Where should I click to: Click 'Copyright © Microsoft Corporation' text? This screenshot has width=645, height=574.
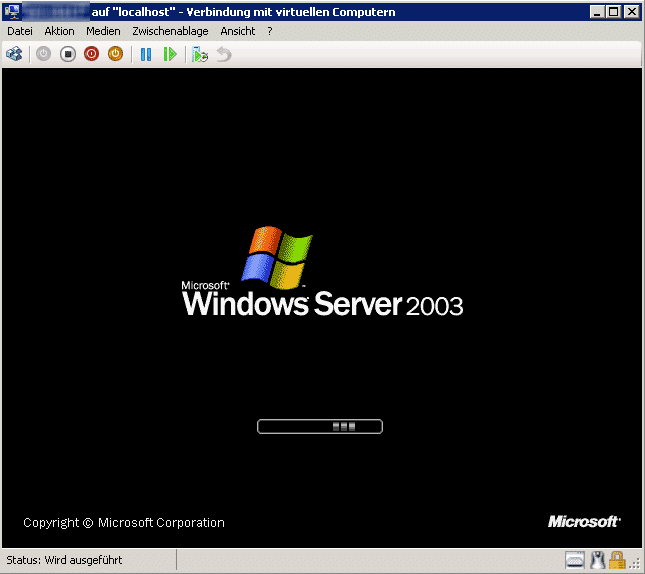tap(124, 523)
